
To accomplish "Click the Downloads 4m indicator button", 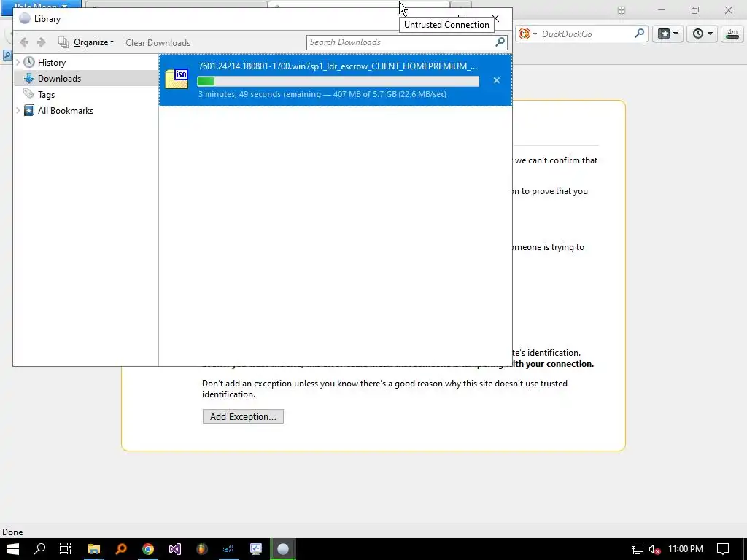I will point(732,34).
